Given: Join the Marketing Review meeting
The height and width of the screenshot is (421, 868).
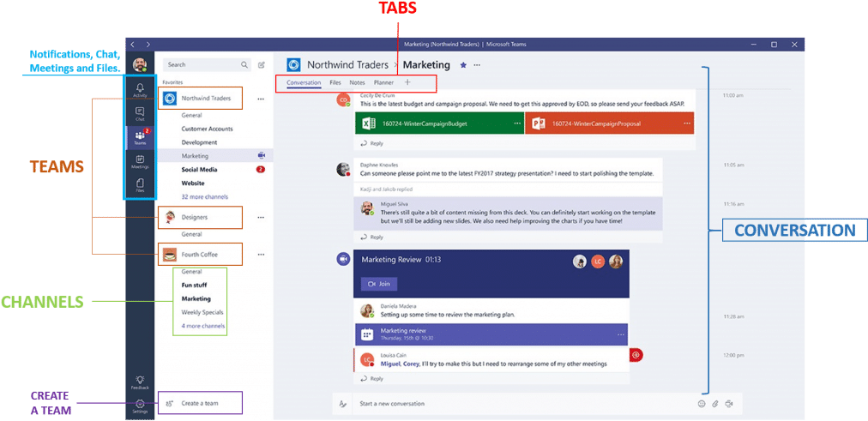Looking at the screenshot, I should click(378, 284).
